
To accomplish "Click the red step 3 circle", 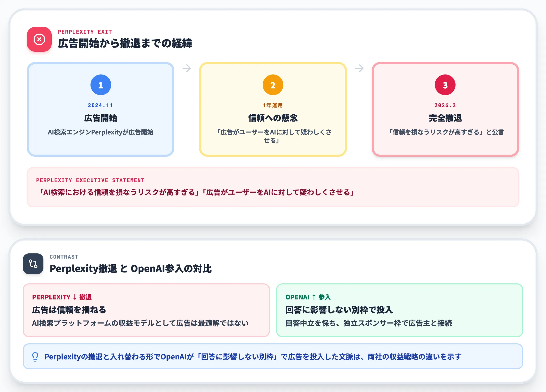I will pos(445,85).
